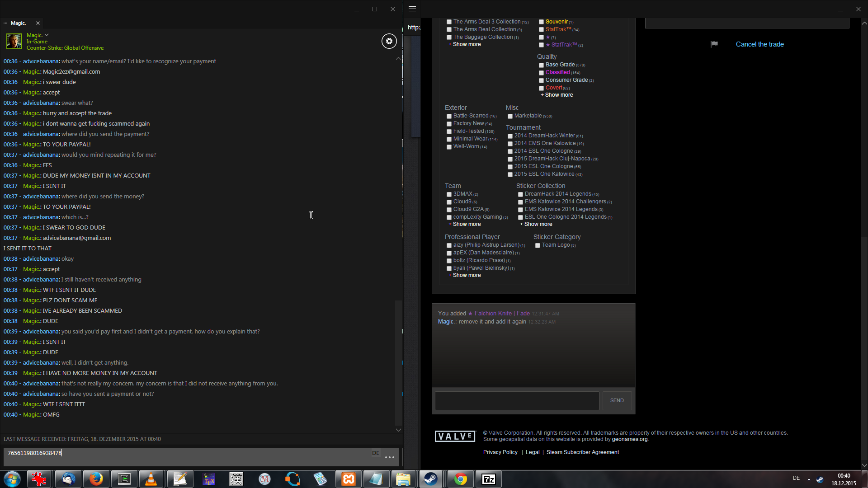Open the hamburger menu icon
The width and height of the screenshot is (868, 488).
pyautogui.click(x=412, y=9)
